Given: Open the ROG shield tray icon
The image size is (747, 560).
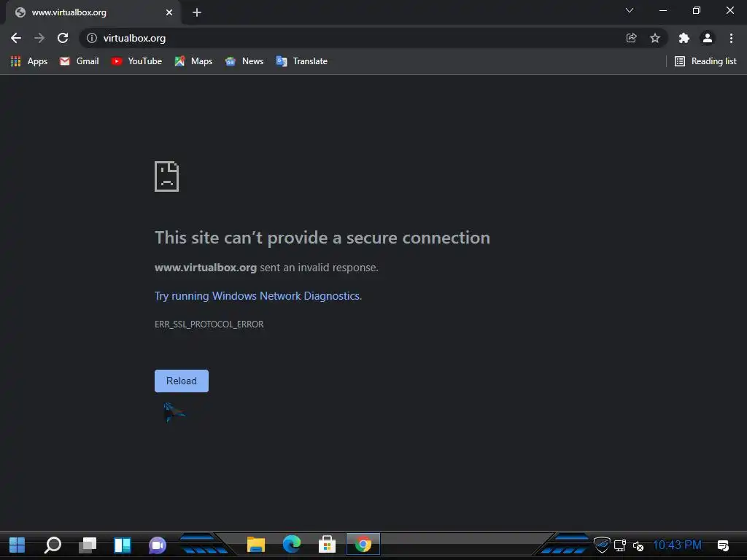Looking at the screenshot, I should pyautogui.click(x=602, y=545).
